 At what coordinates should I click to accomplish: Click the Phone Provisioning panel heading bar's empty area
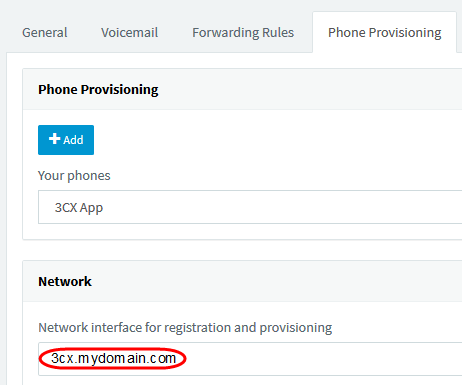pyautogui.click(x=310, y=89)
